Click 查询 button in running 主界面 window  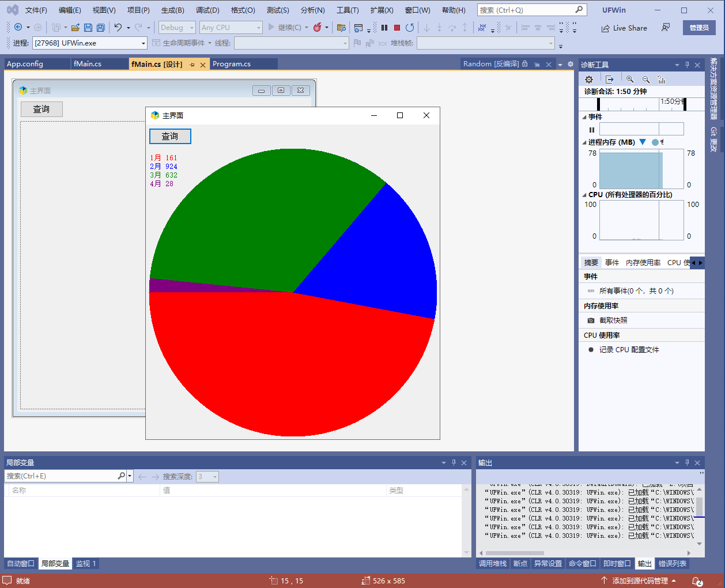coord(170,136)
